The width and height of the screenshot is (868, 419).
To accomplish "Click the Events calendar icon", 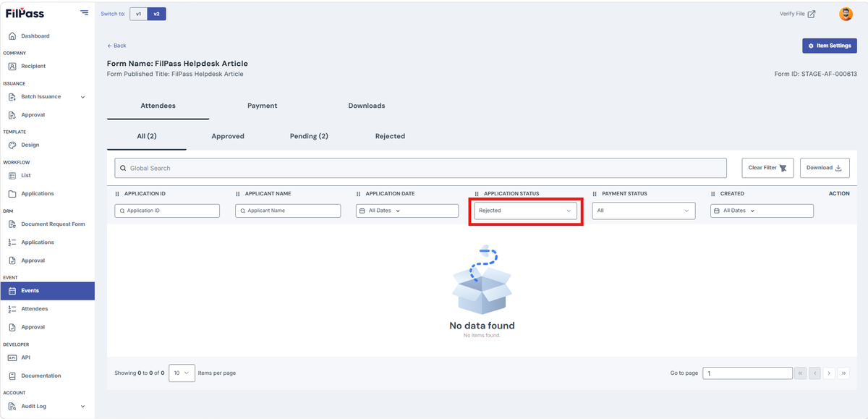I will click(x=12, y=291).
